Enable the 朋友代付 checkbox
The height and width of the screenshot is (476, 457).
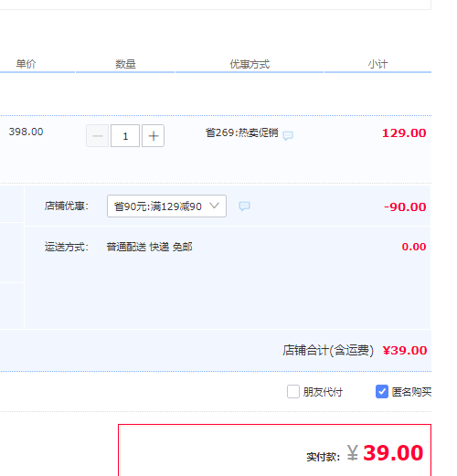[x=293, y=392]
